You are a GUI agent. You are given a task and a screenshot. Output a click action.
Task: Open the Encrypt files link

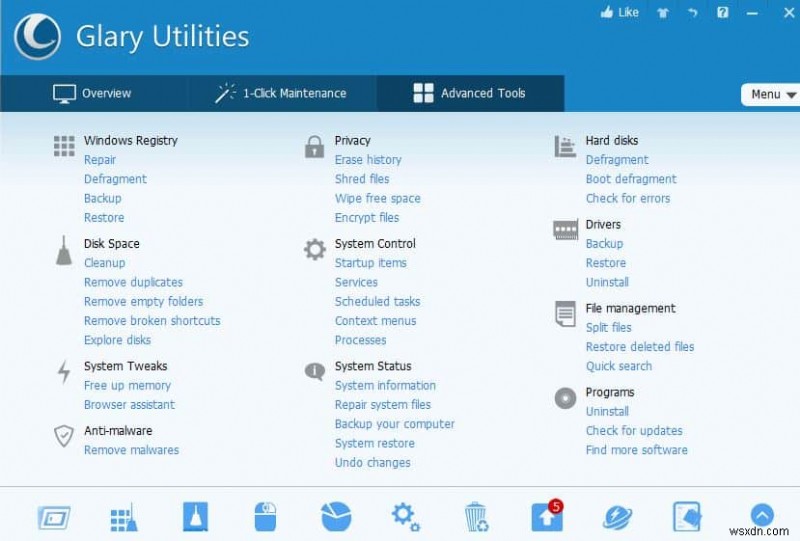367,218
